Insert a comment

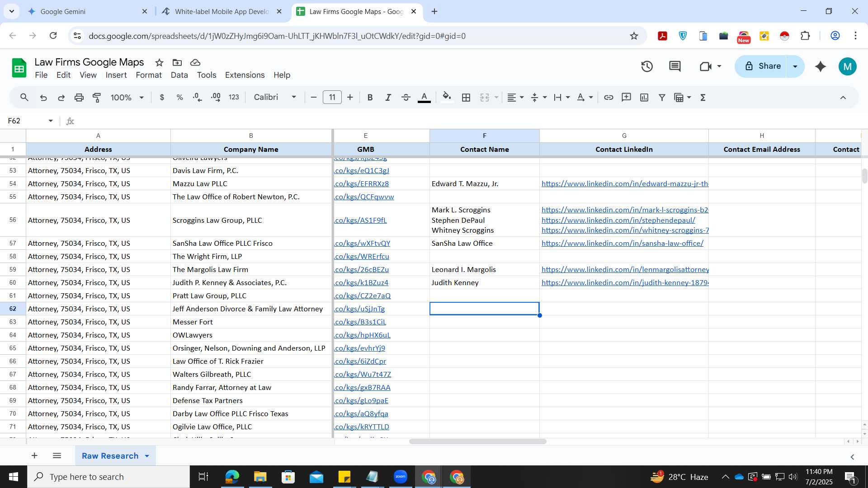(626, 97)
